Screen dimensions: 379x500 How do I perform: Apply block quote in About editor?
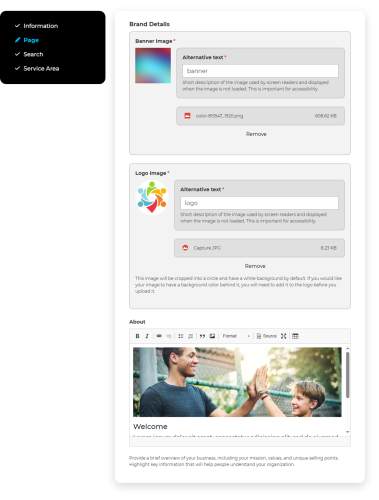coord(202,336)
